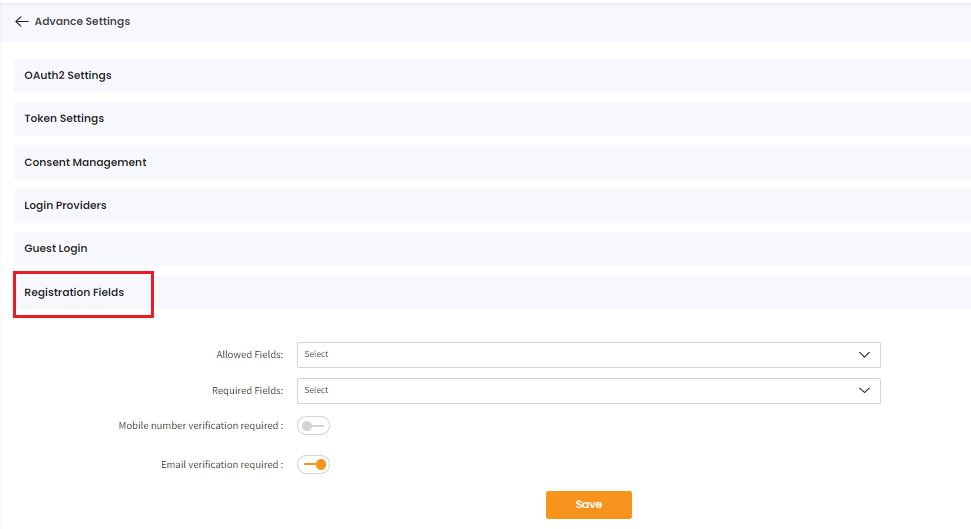Save the registration field settings
This screenshot has height=529, width=971.
(x=588, y=505)
